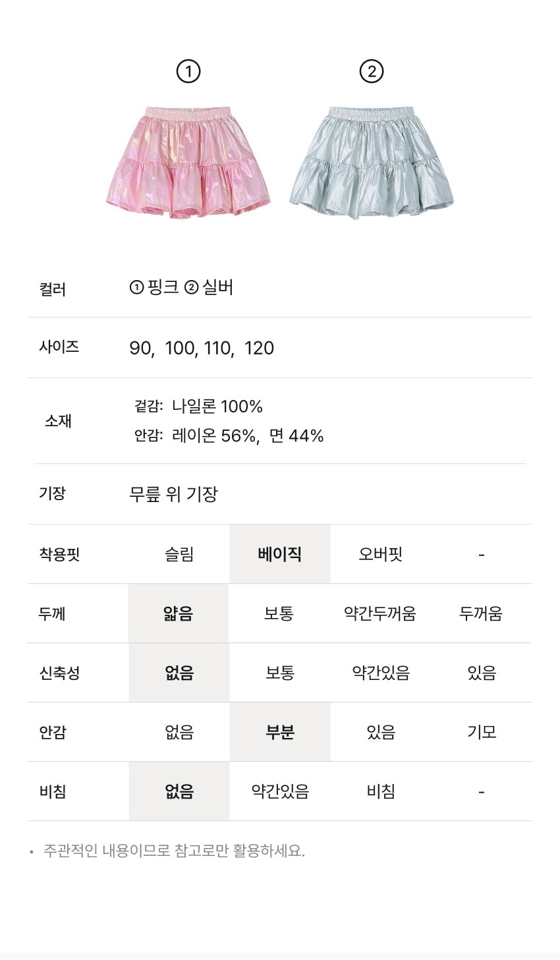Screen dimensions: 560x960
Task: Choose 보통 in the 신축성 row
Action: (279, 673)
